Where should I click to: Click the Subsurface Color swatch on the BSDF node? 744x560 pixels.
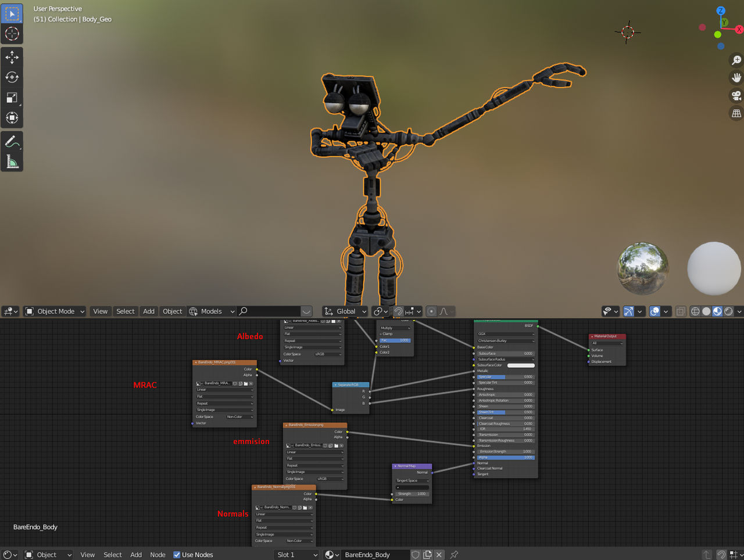520,365
